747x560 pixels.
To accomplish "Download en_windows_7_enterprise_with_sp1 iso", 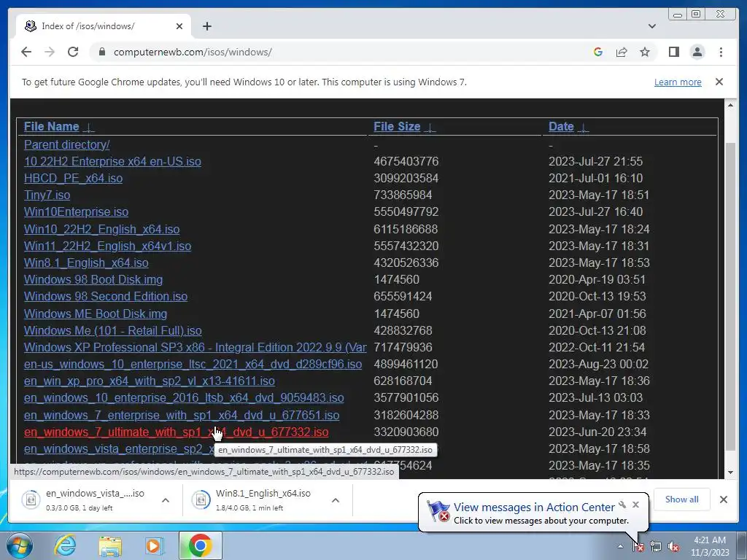I will click(x=182, y=415).
